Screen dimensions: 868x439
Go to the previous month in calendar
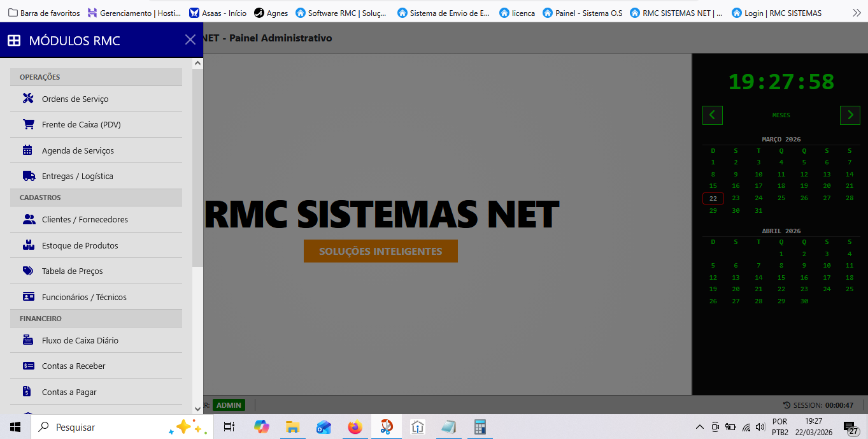coord(712,115)
